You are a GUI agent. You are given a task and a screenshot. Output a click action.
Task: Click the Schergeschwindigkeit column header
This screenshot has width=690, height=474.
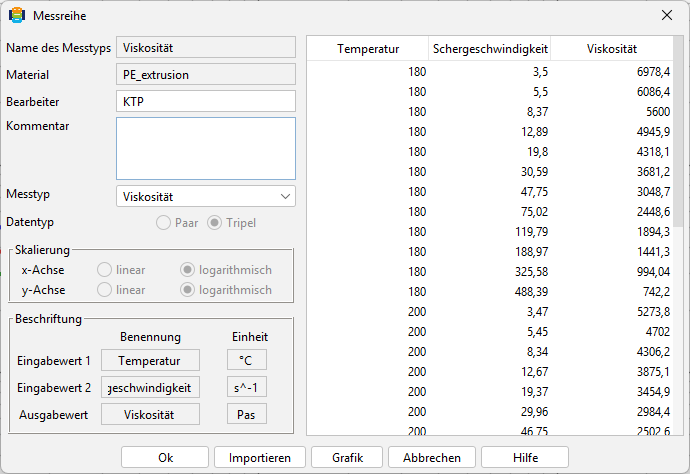490,48
